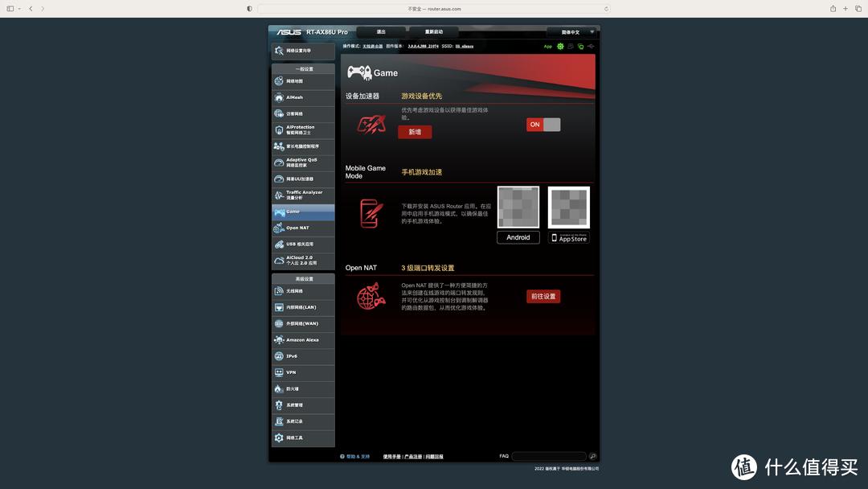Select IPv6 from the advanced settings menu
The width and height of the screenshot is (868, 489).
coord(280,355)
